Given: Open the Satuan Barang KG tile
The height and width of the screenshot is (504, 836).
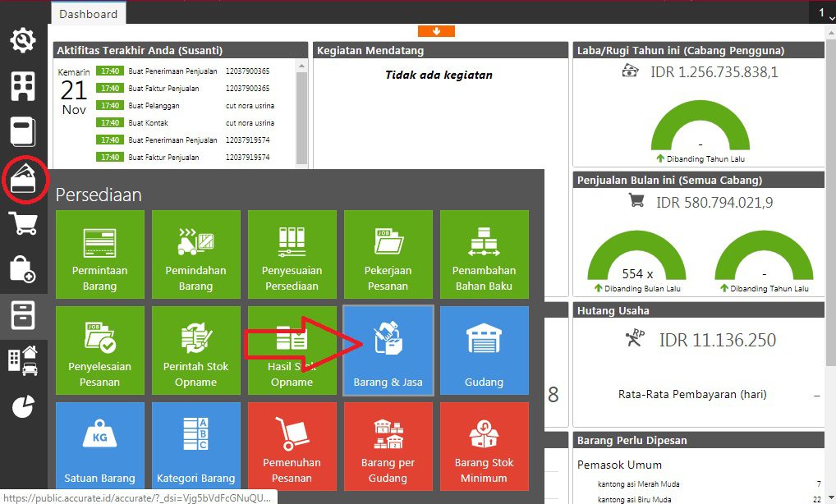Looking at the screenshot, I should (x=99, y=445).
